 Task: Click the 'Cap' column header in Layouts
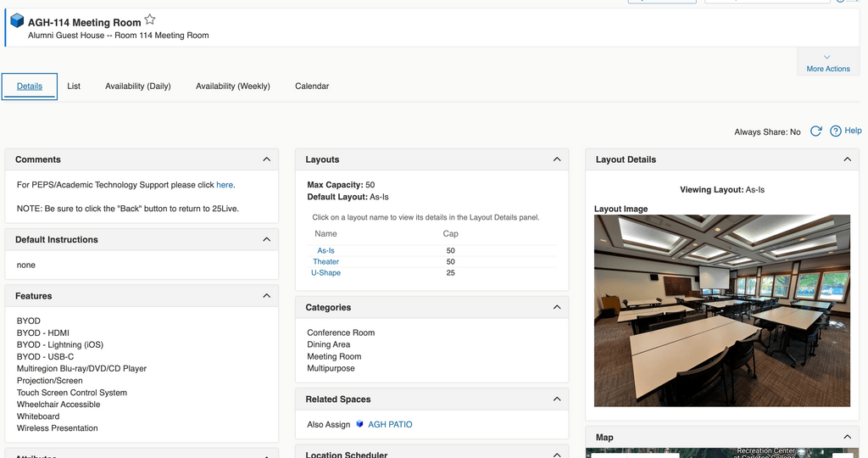click(451, 234)
